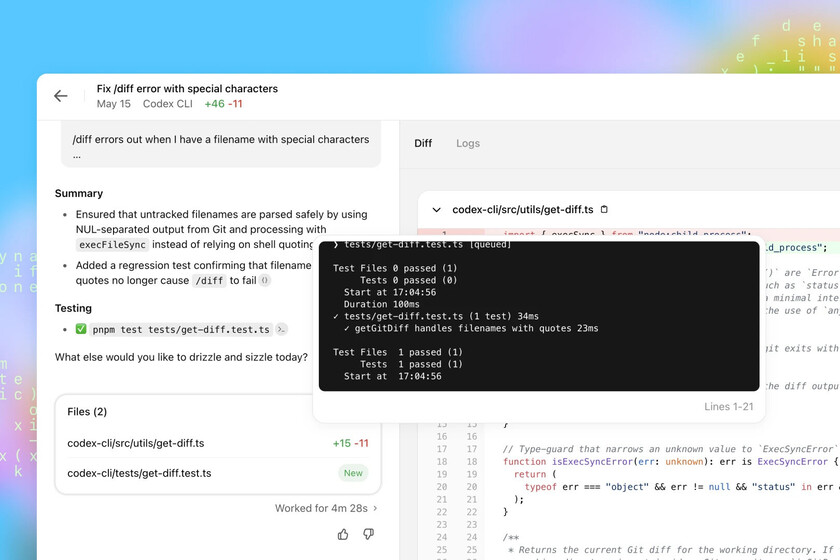
Task: Click diff line 20 'typeof err === "object"'
Action: (680, 487)
